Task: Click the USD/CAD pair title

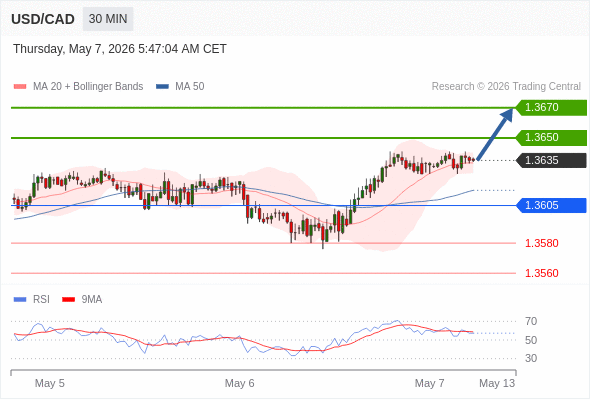Action: click(43, 19)
